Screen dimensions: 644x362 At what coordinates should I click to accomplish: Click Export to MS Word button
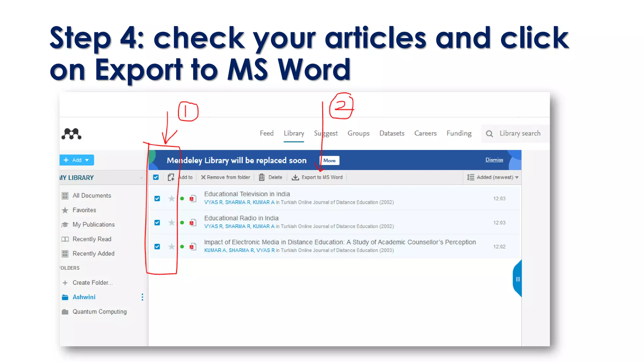(317, 177)
